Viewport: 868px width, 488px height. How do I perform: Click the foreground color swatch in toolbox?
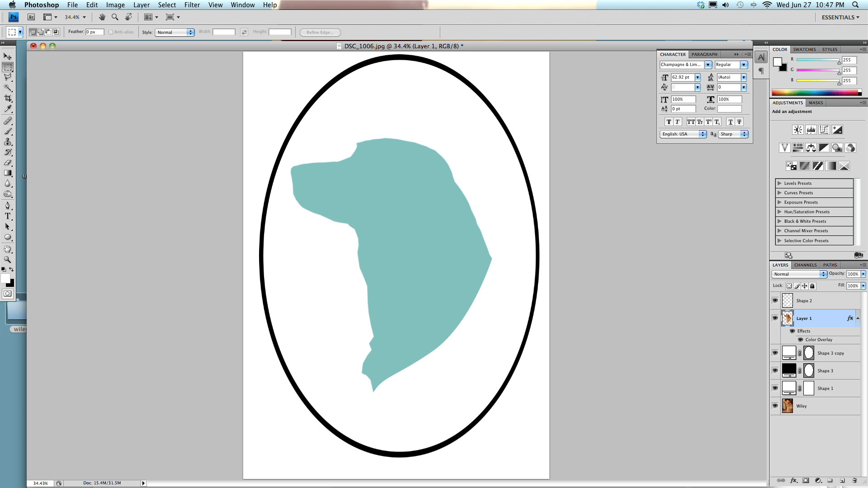(5, 278)
